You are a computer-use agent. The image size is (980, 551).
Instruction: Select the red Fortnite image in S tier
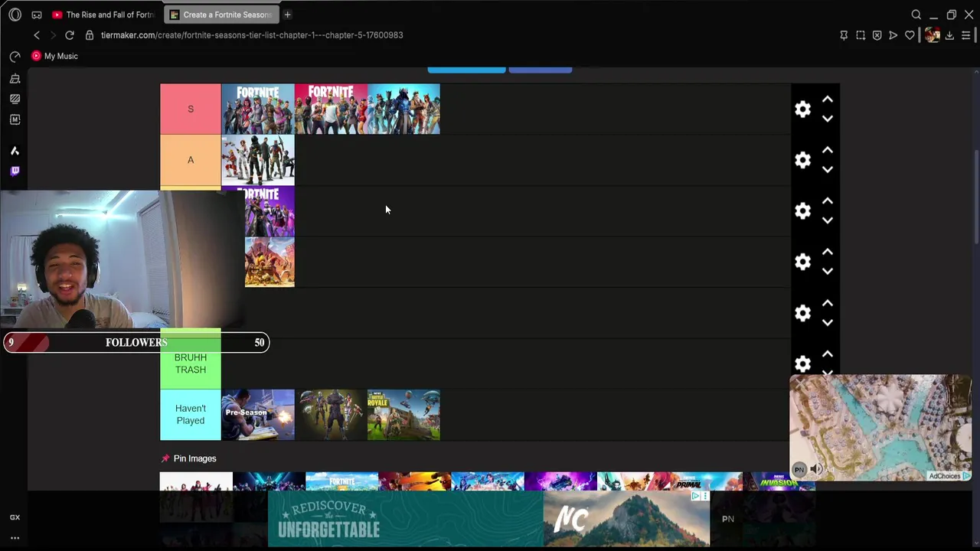coord(331,109)
